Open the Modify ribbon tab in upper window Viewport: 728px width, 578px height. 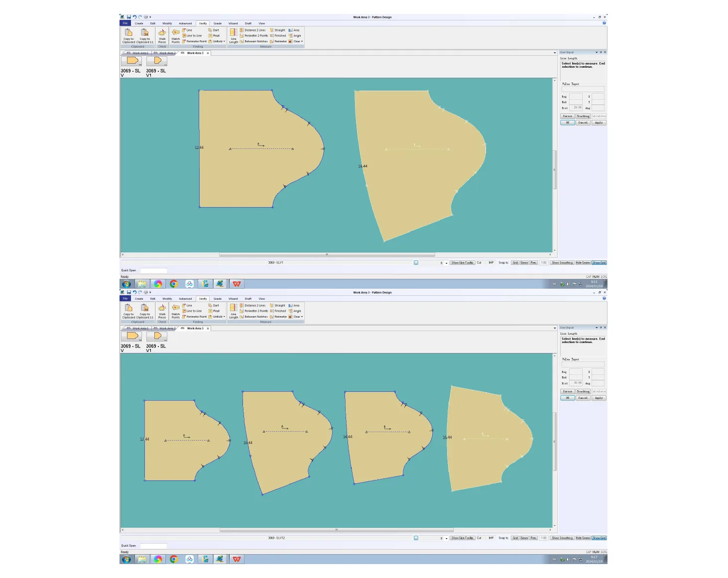(x=167, y=23)
